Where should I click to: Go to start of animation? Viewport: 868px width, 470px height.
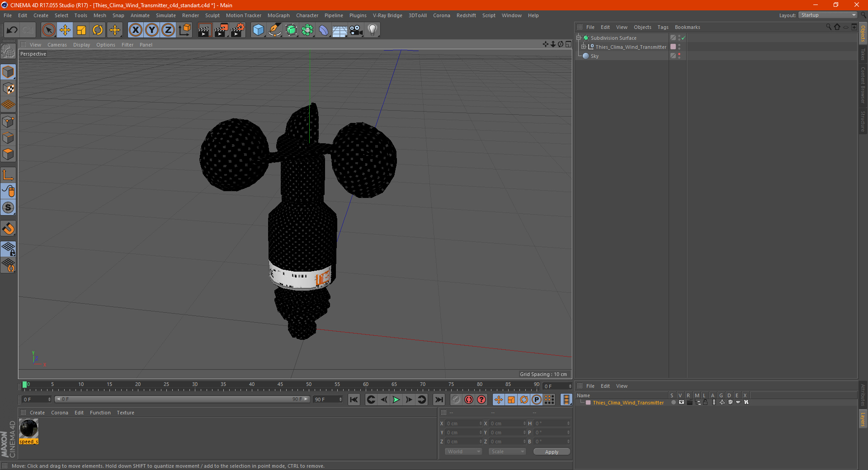[354, 399]
